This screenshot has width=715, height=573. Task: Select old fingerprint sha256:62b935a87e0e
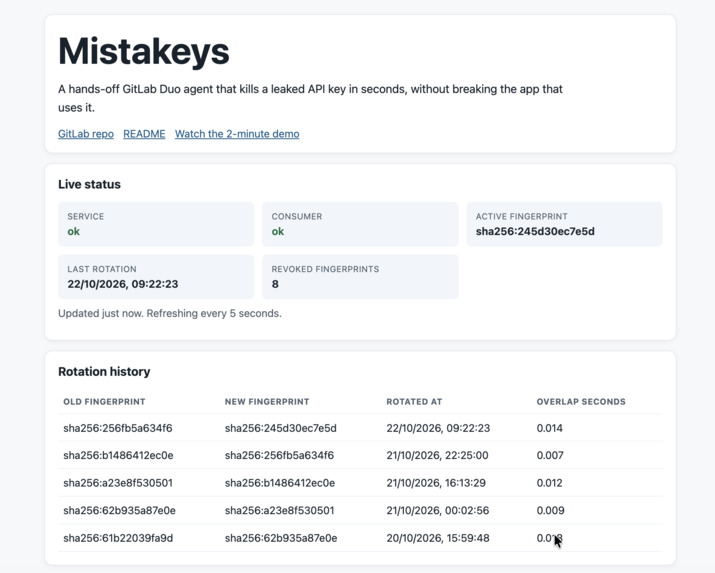[x=119, y=511]
